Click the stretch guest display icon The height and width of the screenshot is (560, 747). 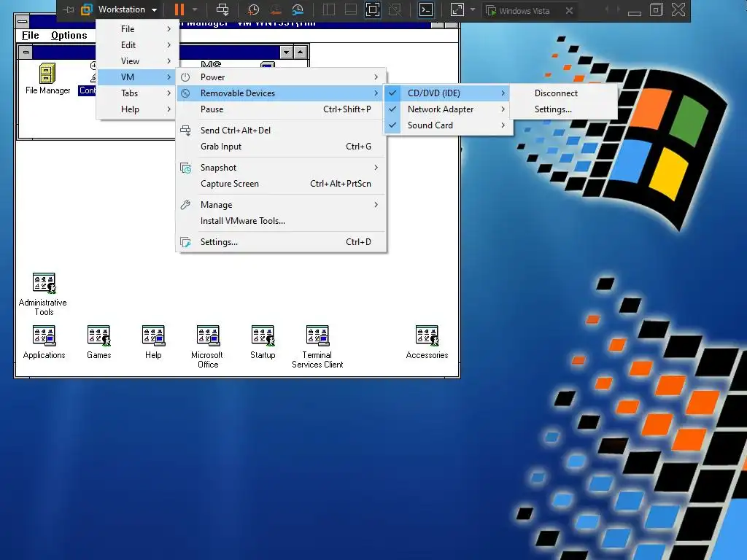(457, 9)
